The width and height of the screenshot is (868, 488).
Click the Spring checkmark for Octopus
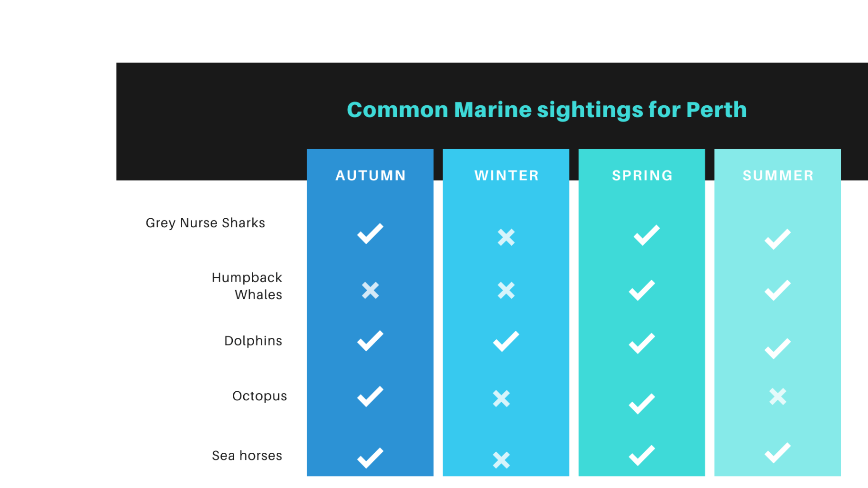(641, 404)
